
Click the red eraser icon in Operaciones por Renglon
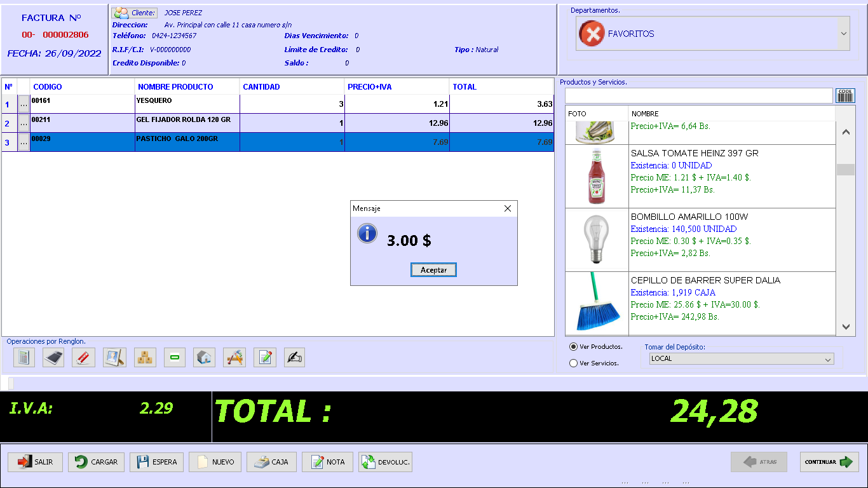pos(83,357)
